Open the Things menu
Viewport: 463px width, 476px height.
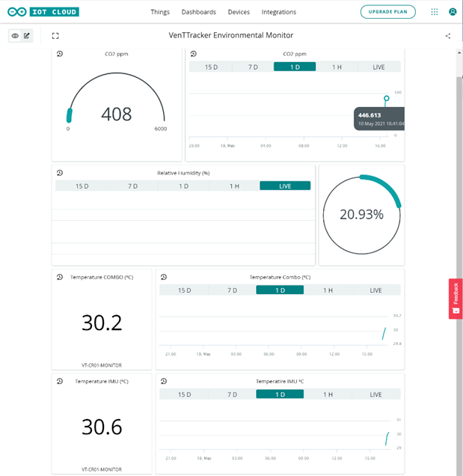[160, 12]
